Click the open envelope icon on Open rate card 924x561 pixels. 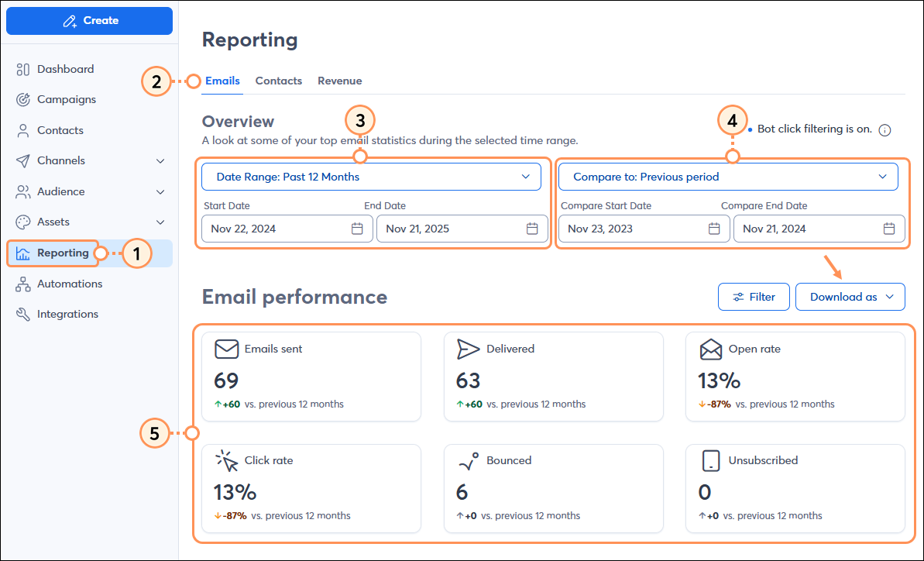[x=710, y=349]
